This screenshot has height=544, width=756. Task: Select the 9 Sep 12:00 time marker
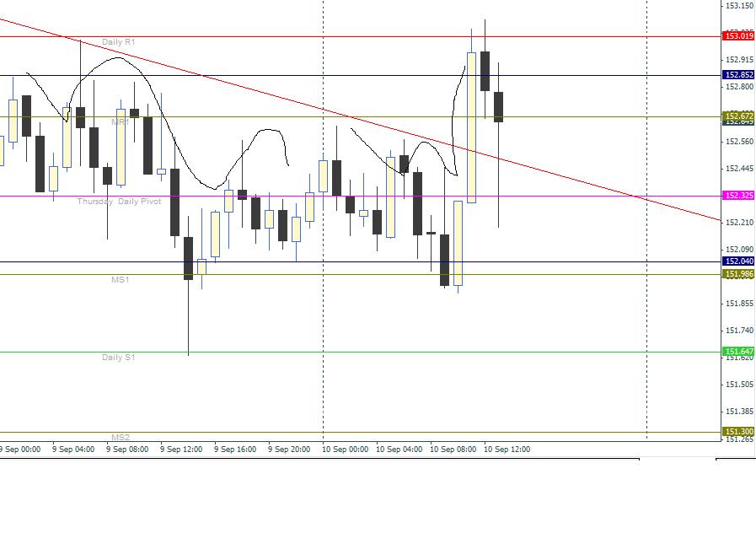pos(181,449)
